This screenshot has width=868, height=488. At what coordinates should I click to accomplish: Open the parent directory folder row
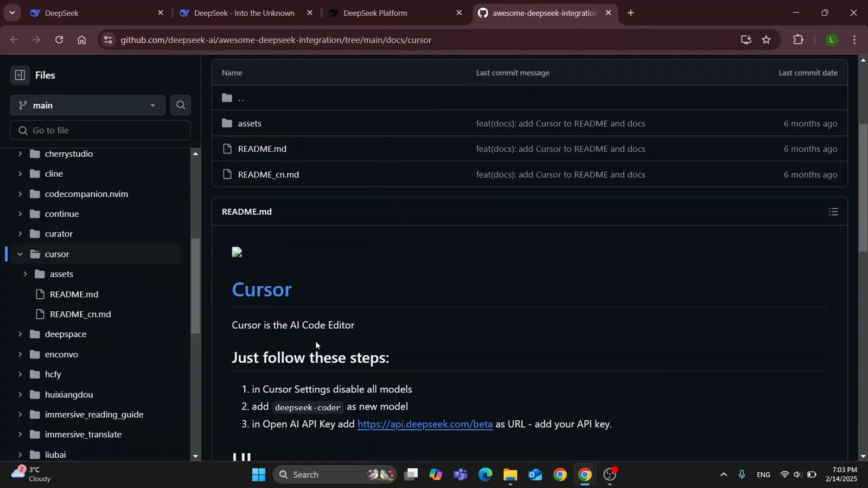[x=529, y=98]
